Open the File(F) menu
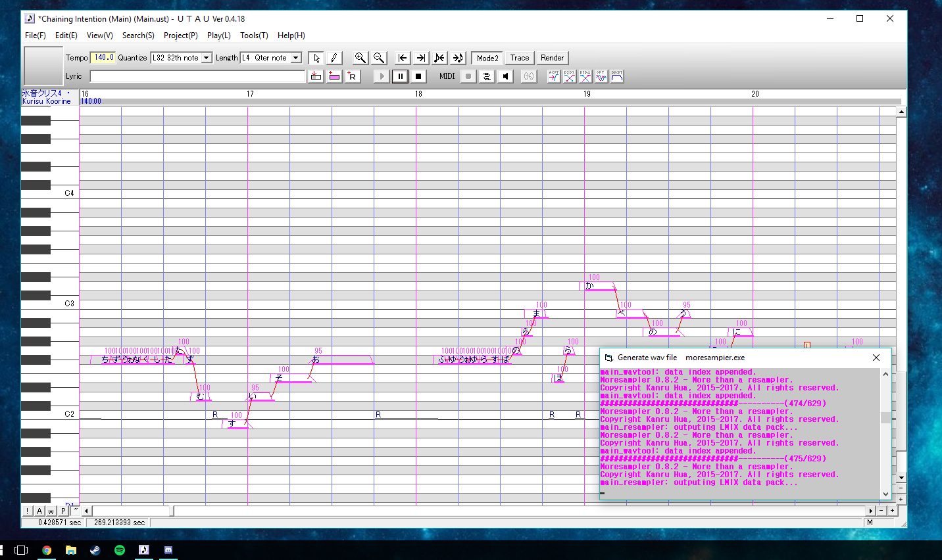This screenshot has height=560, width=942. coord(36,35)
